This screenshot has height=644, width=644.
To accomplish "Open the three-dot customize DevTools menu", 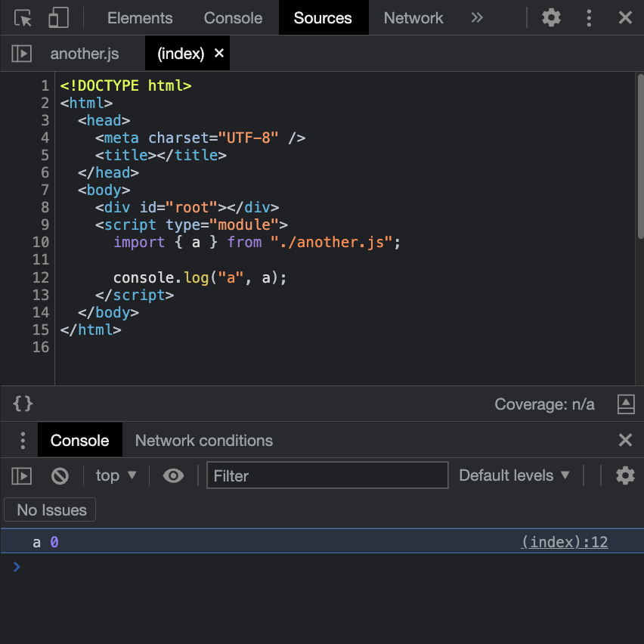I will [589, 18].
